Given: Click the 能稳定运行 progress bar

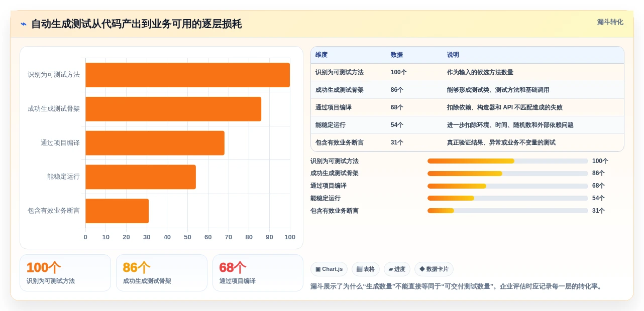Looking at the screenshot, I should coord(507,198).
